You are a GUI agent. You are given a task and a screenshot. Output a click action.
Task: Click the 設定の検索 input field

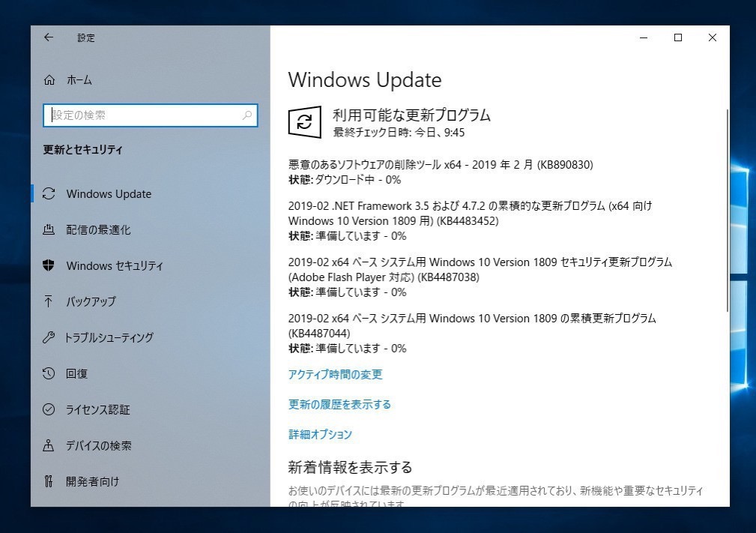(x=151, y=115)
